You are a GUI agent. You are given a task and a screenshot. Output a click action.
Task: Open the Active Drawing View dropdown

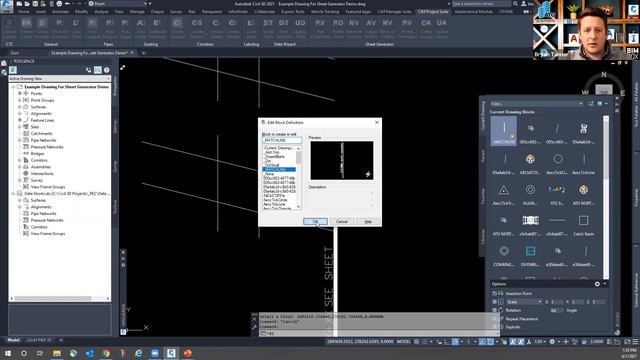coord(60,78)
